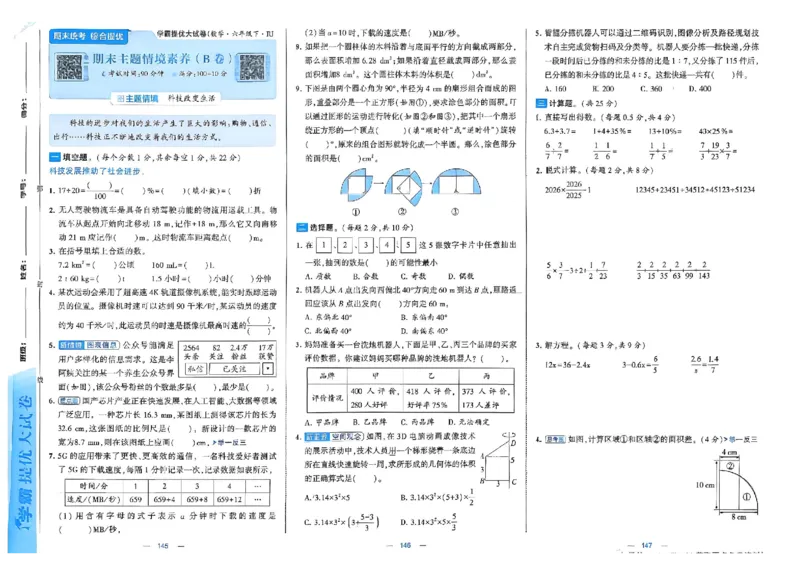The height and width of the screenshot is (566, 800).
Task: Click table cell '418 人评价, 好评率 75%'
Action: point(431,398)
